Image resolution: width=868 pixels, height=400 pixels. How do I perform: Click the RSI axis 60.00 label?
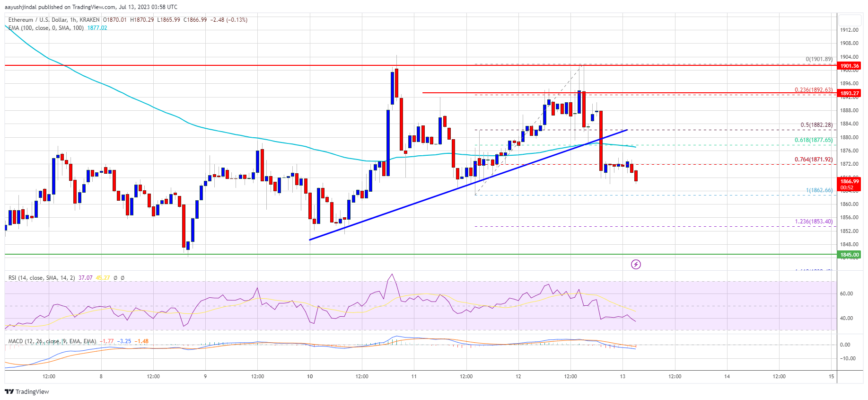(x=846, y=293)
